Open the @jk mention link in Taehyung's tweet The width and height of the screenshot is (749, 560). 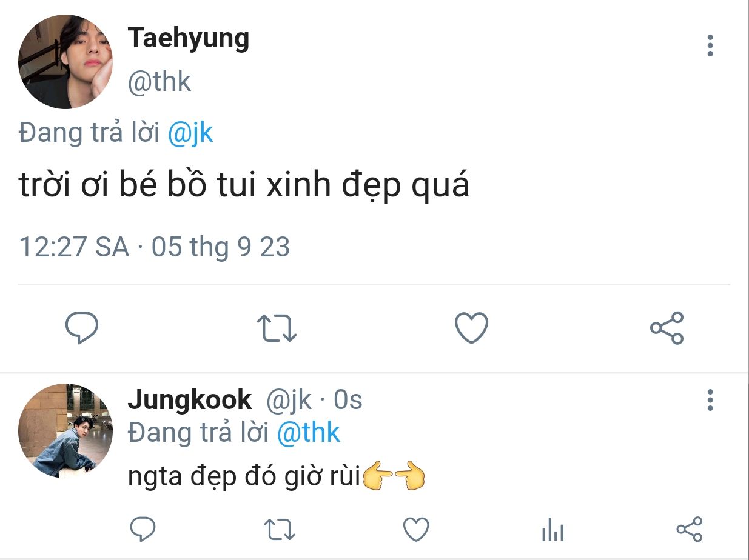(190, 133)
